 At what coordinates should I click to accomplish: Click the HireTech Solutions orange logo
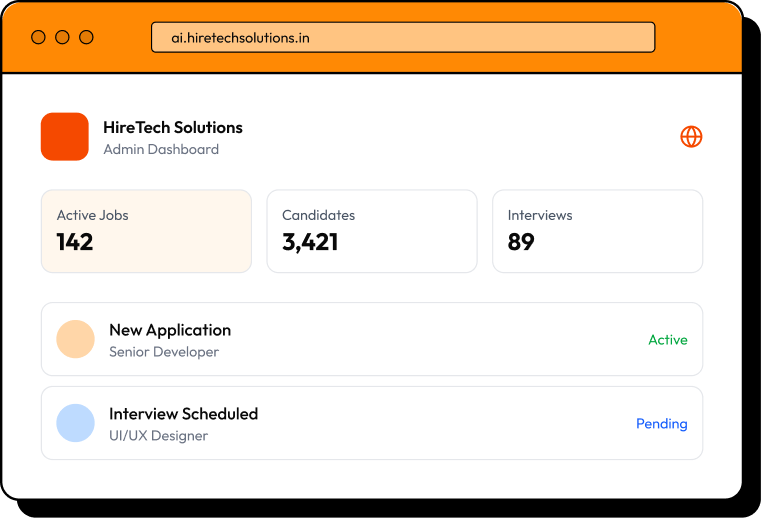65,137
